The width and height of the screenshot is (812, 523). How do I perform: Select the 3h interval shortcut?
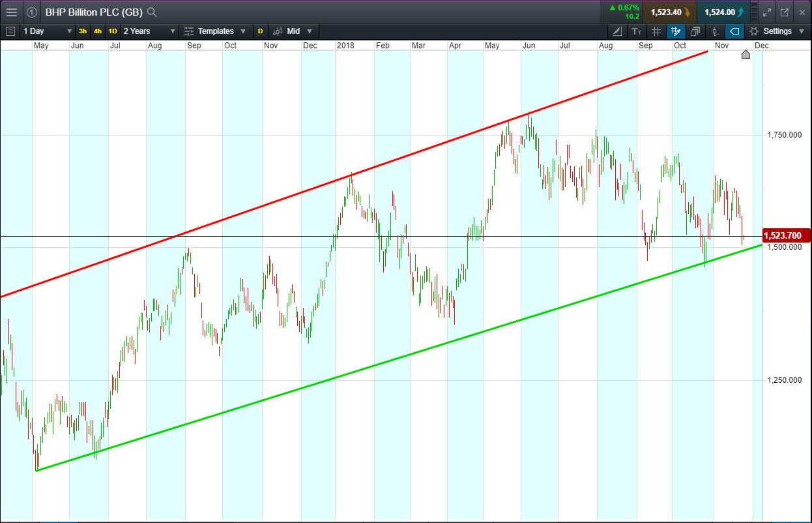pos(83,31)
